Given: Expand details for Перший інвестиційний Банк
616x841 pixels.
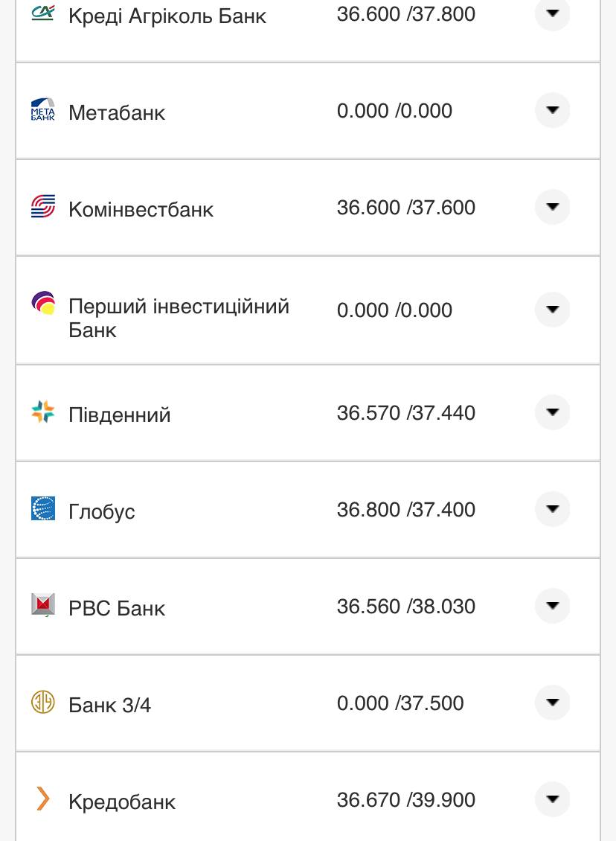Looking at the screenshot, I should click(x=552, y=310).
